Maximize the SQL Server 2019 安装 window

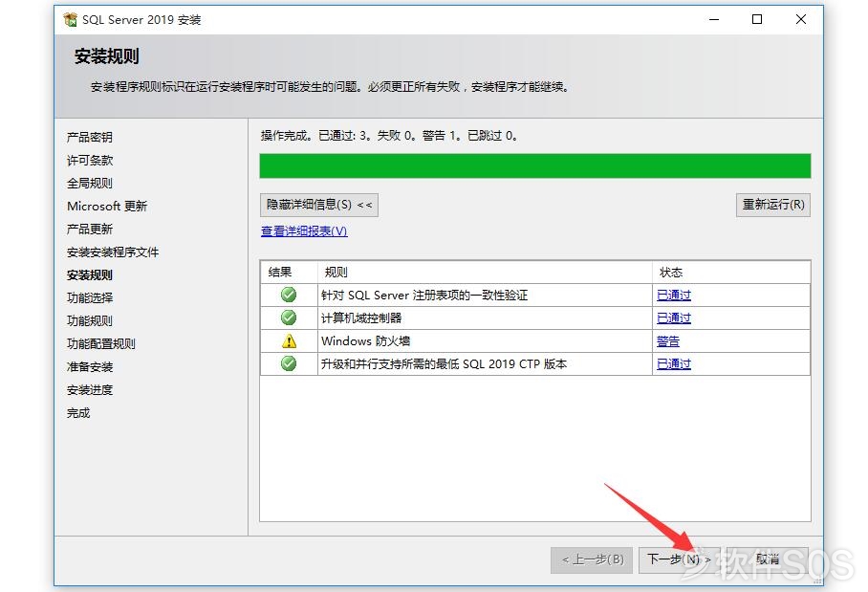pos(757,19)
